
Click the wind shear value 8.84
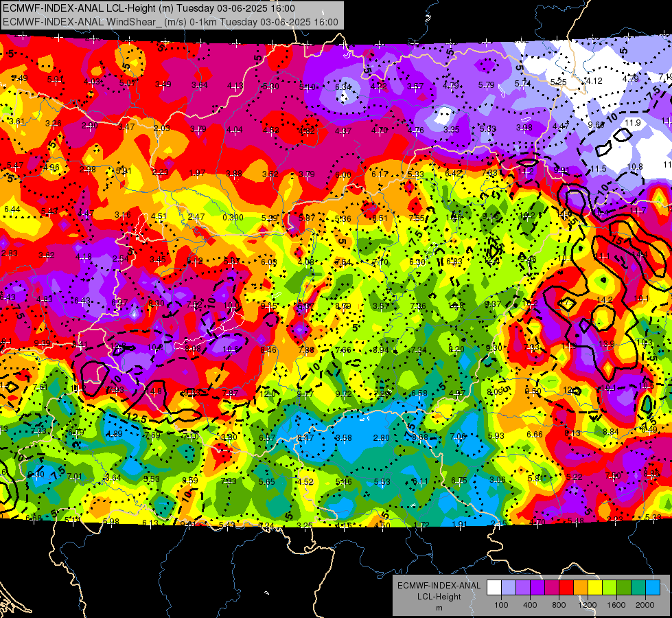[610, 431]
